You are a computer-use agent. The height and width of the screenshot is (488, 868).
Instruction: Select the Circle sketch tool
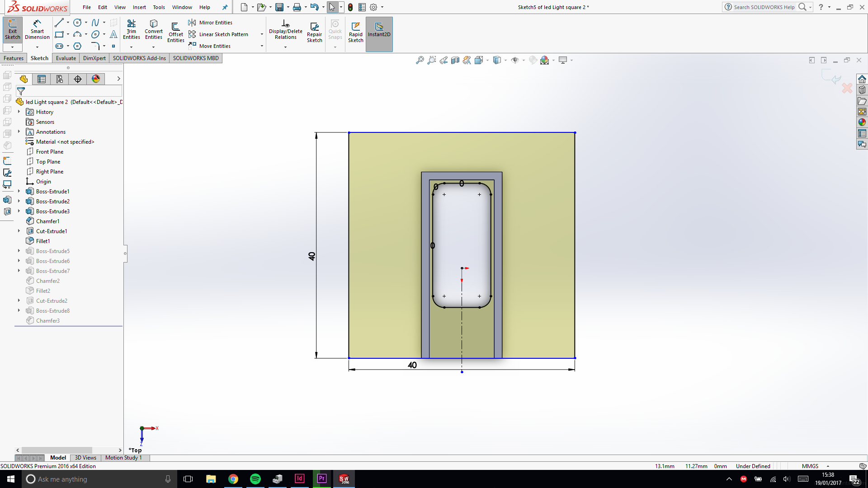click(77, 23)
